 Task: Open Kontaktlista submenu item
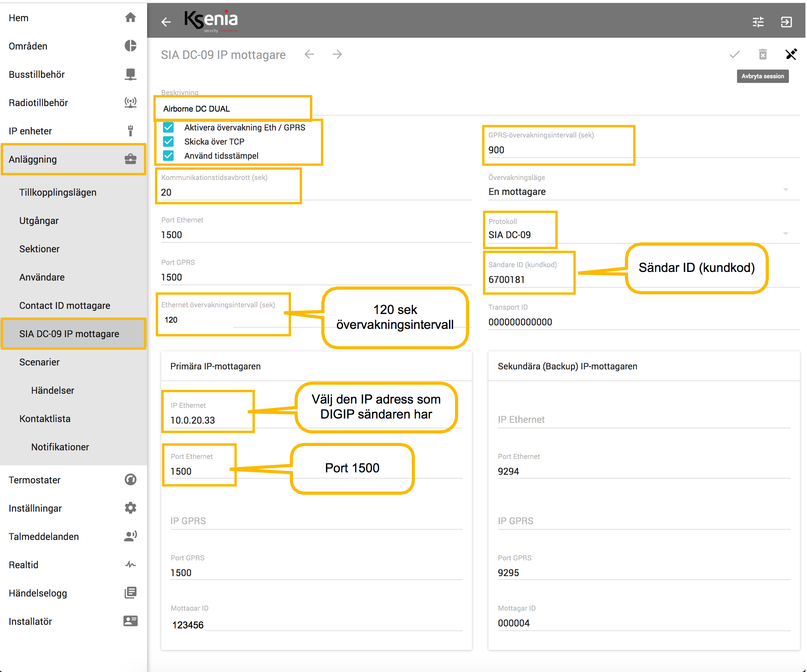74,419
